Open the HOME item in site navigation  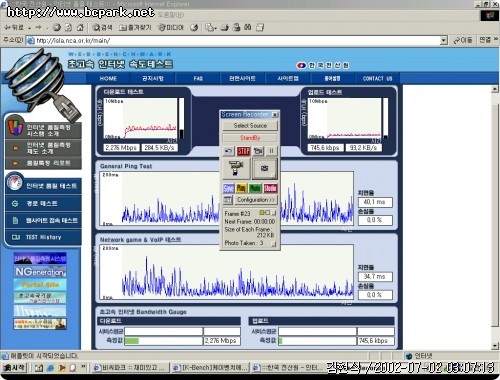click(108, 79)
